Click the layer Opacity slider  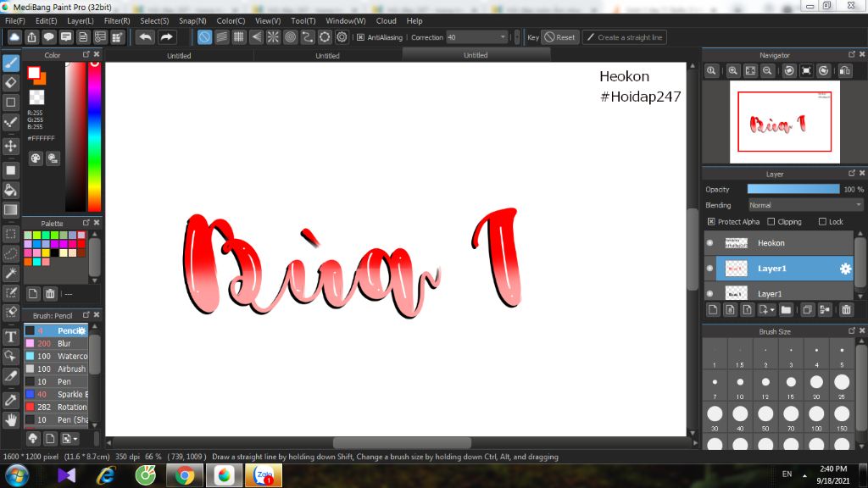(793, 189)
